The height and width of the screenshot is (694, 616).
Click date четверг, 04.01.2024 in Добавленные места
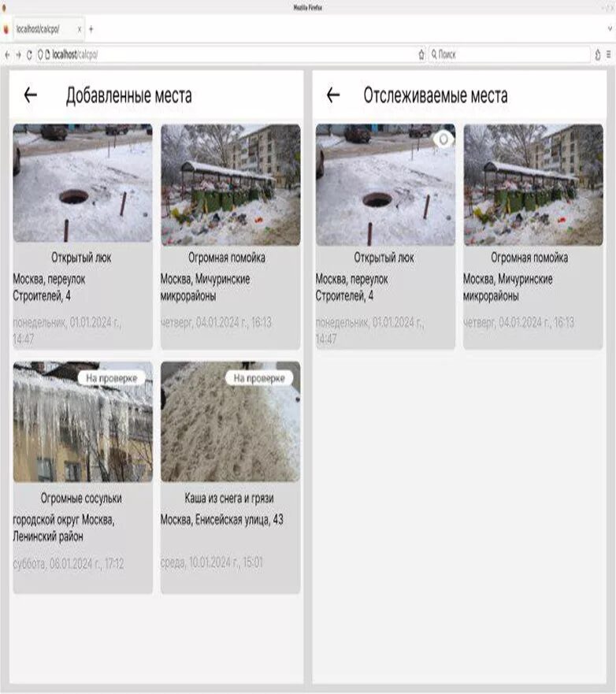coord(216,322)
